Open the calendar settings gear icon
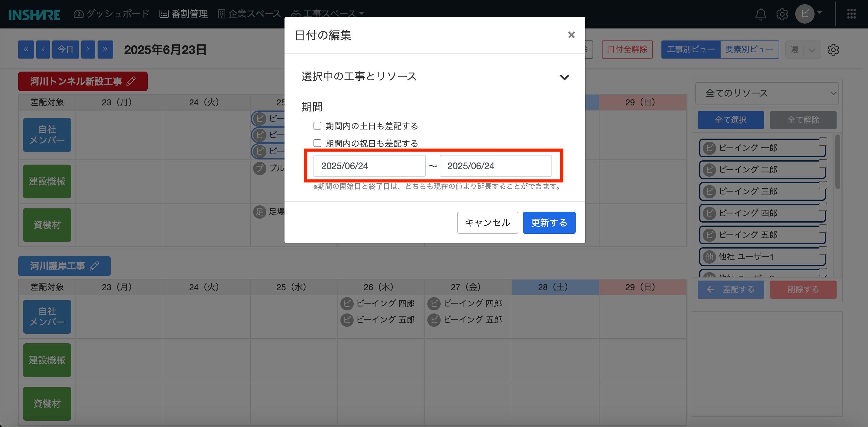 (833, 50)
